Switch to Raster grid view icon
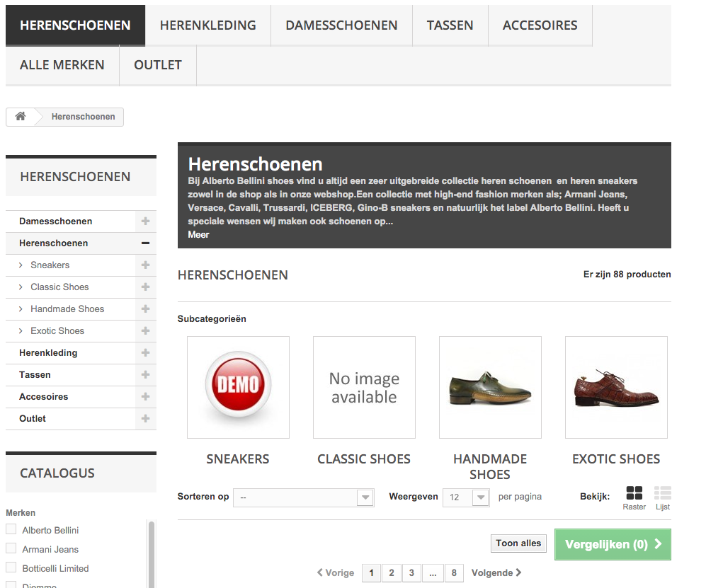Image resolution: width=706 pixels, height=588 pixels. click(x=634, y=493)
